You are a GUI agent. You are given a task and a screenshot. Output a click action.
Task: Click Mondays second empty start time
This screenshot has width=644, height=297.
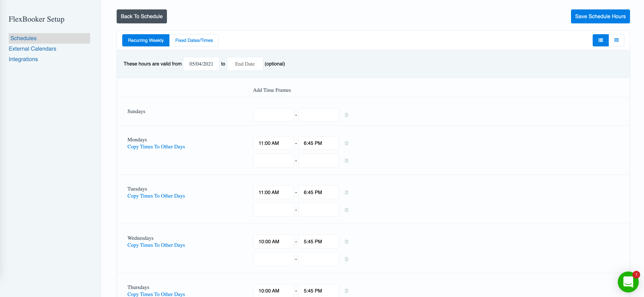click(x=273, y=161)
